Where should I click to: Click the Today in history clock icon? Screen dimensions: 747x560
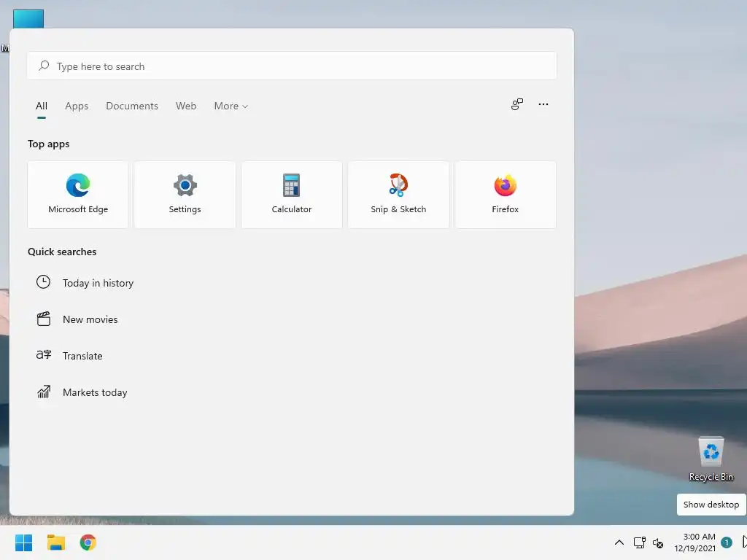click(43, 282)
